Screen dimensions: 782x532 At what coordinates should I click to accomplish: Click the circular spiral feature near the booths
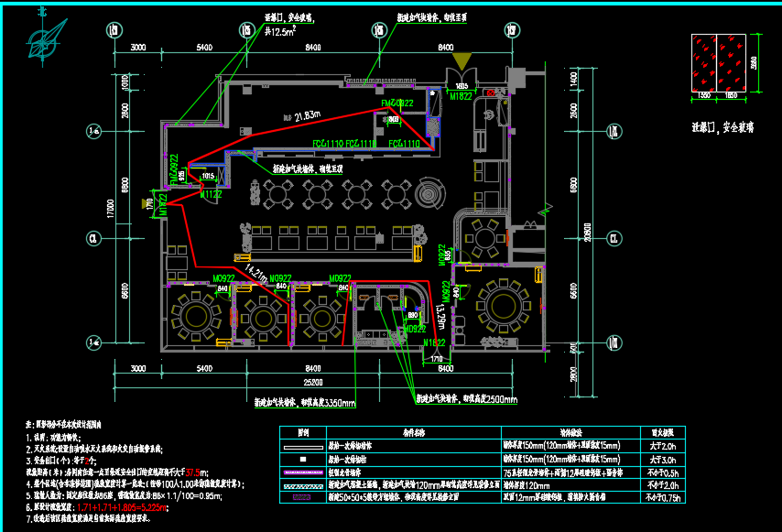point(428,193)
